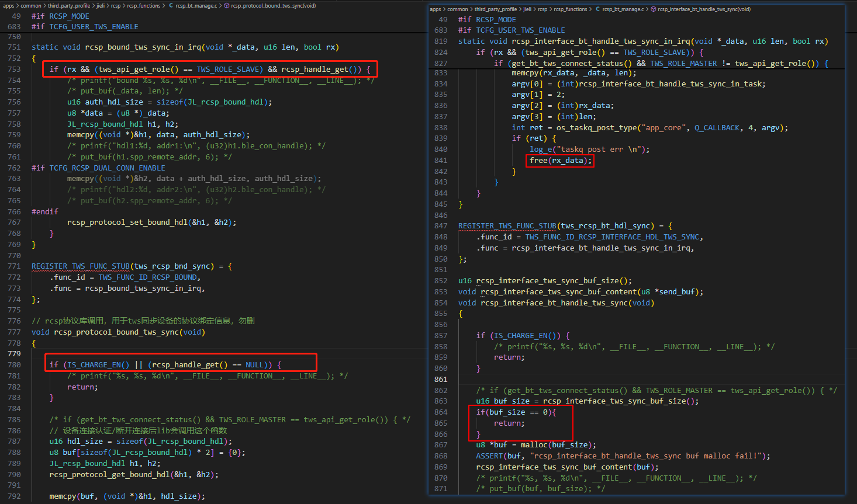Jump to sticky line '#if TCFG_USER_TWS_ENABLE' in right pane
This screenshot has width=857, height=504.
coord(512,30)
